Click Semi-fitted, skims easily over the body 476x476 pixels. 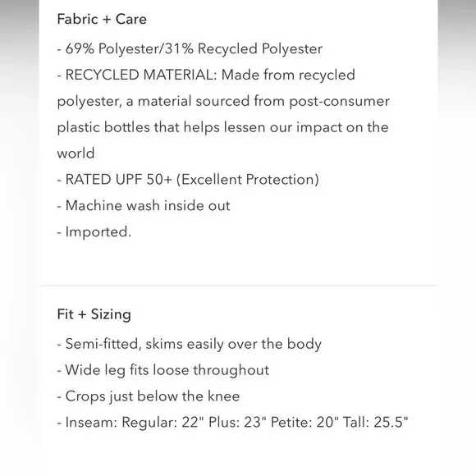189,344
